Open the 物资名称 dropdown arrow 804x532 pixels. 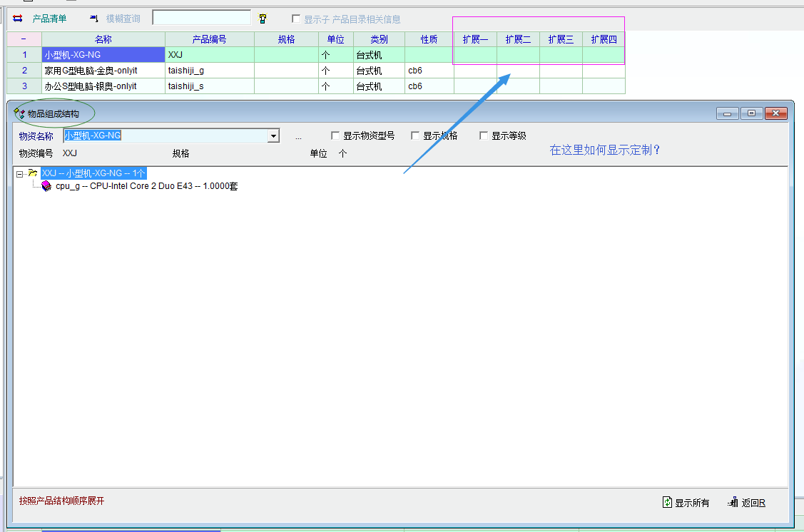click(x=273, y=135)
